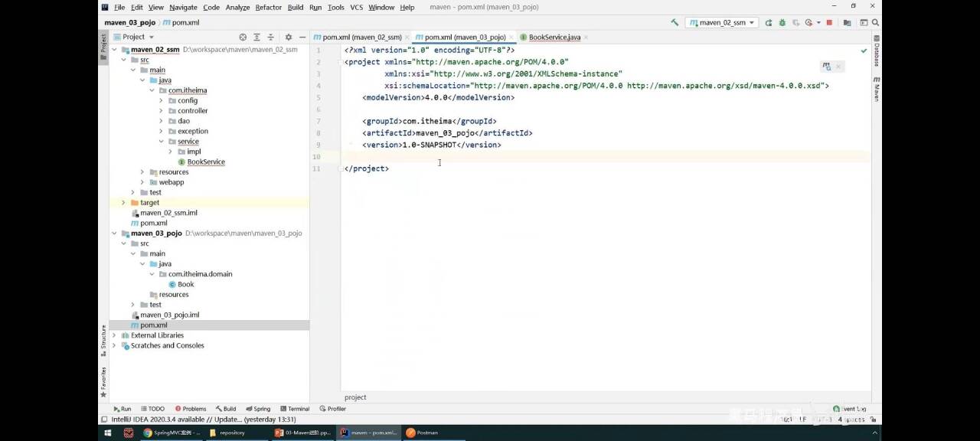980x441 pixels.
Task: Open the Navigate menu
Action: coord(183,7)
